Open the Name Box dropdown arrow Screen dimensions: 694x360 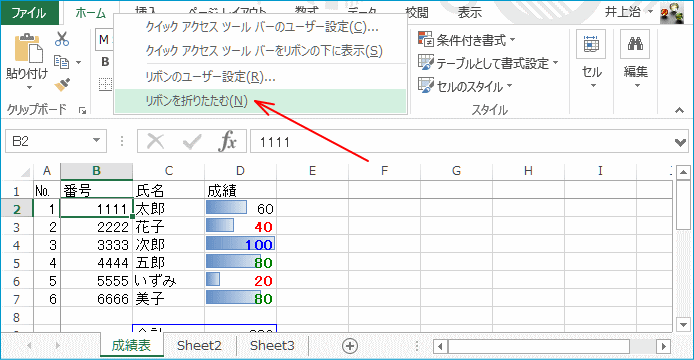[x=96, y=141]
